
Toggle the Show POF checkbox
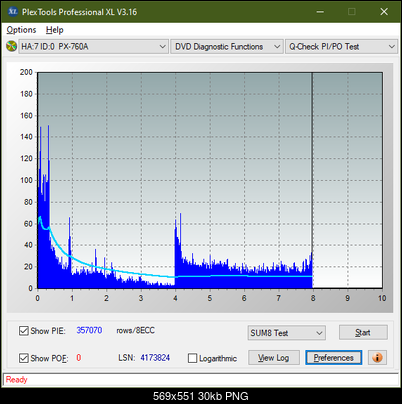tap(24, 358)
